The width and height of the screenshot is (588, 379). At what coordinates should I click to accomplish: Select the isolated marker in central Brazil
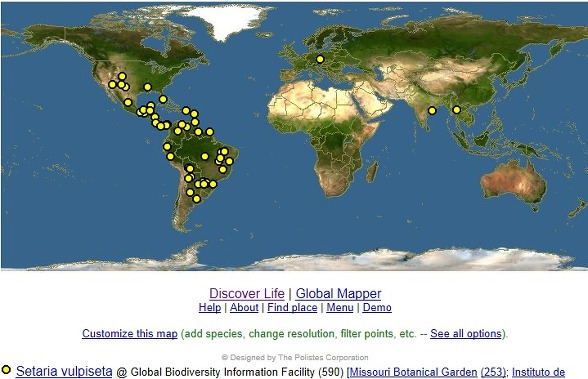[x=205, y=156]
